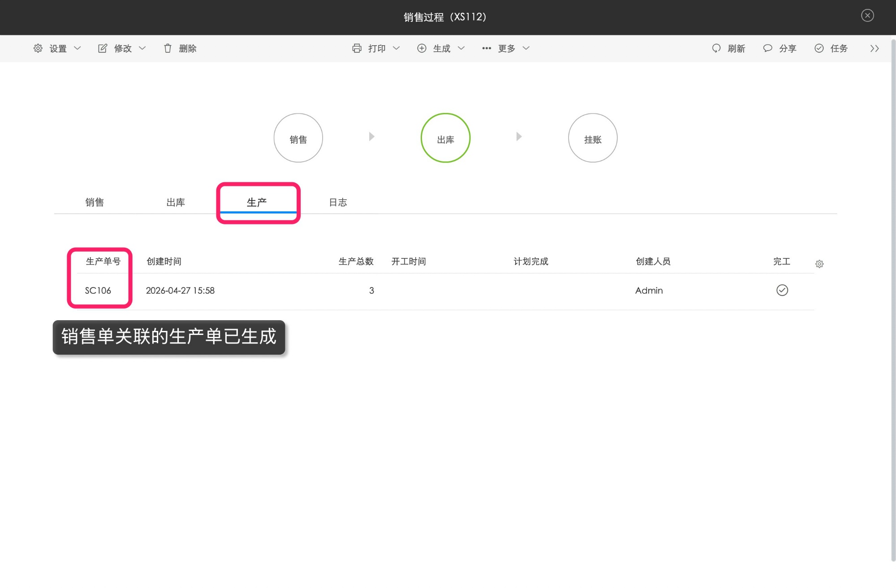Click the 生成 label in toolbar
This screenshot has height=588, width=896.
[442, 48]
